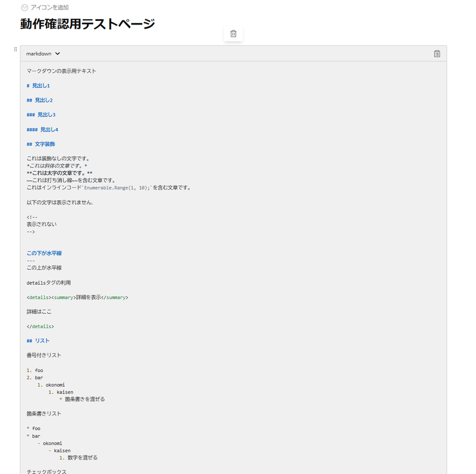This screenshot has width=476, height=474.
Task: Click line '詳細はここ'
Action: click(39, 312)
